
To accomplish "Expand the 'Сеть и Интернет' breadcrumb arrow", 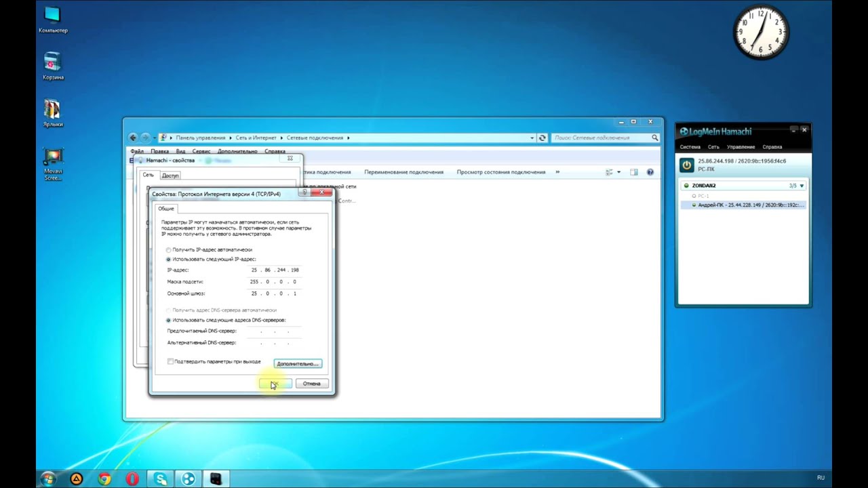I will [281, 138].
